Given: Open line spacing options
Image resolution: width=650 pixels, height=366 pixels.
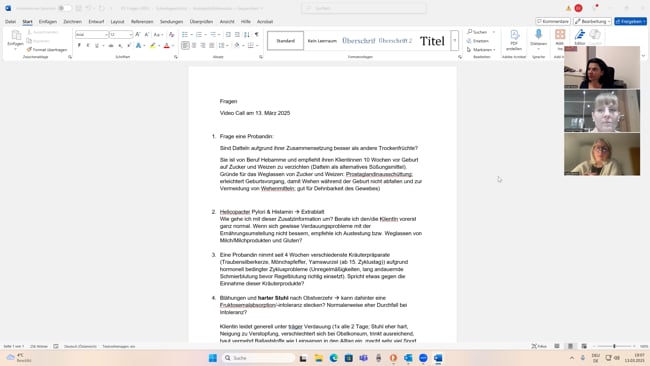Looking at the screenshot, I should (x=222, y=46).
